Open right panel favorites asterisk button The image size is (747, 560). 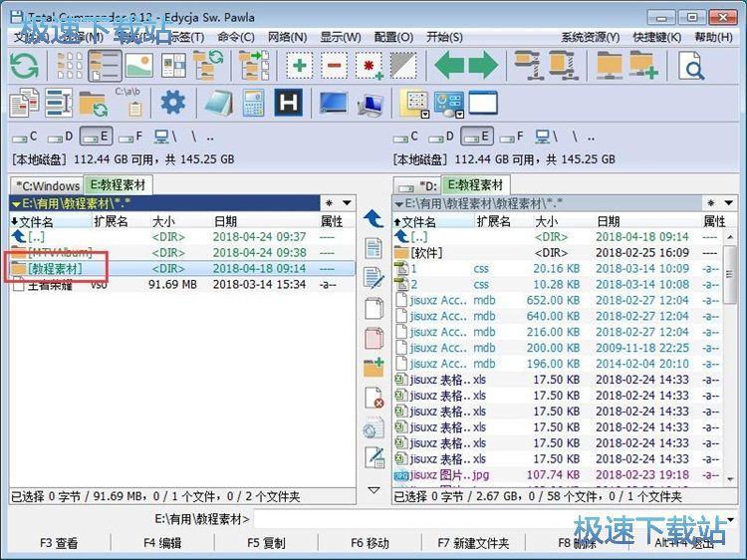click(711, 203)
